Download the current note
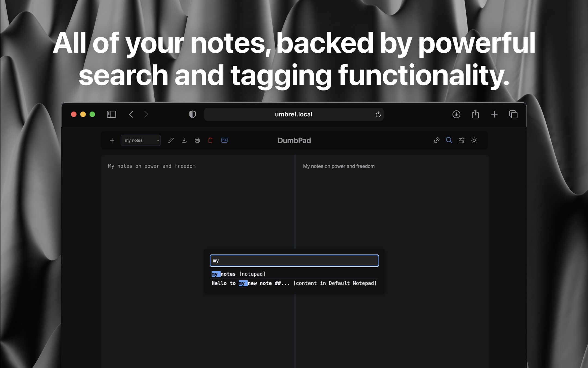The image size is (588, 368). (184, 140)
